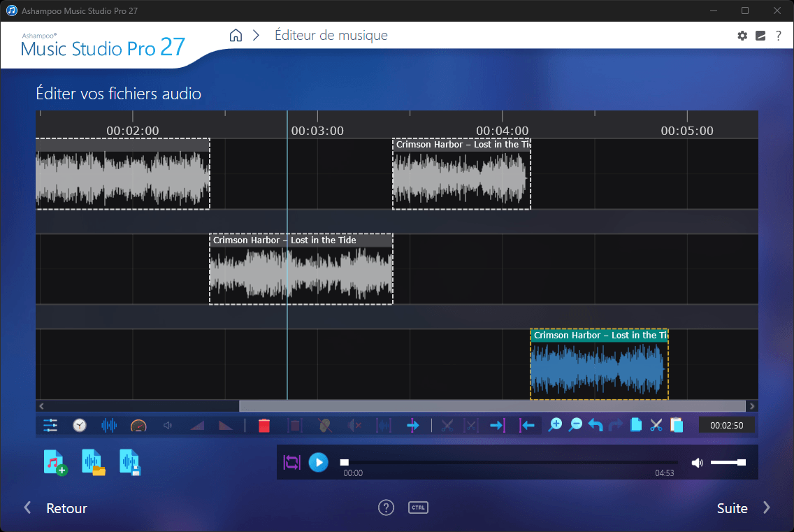
Task: Click the Éditeur de musique breadcrumb
Action: (x=331, y=35)
